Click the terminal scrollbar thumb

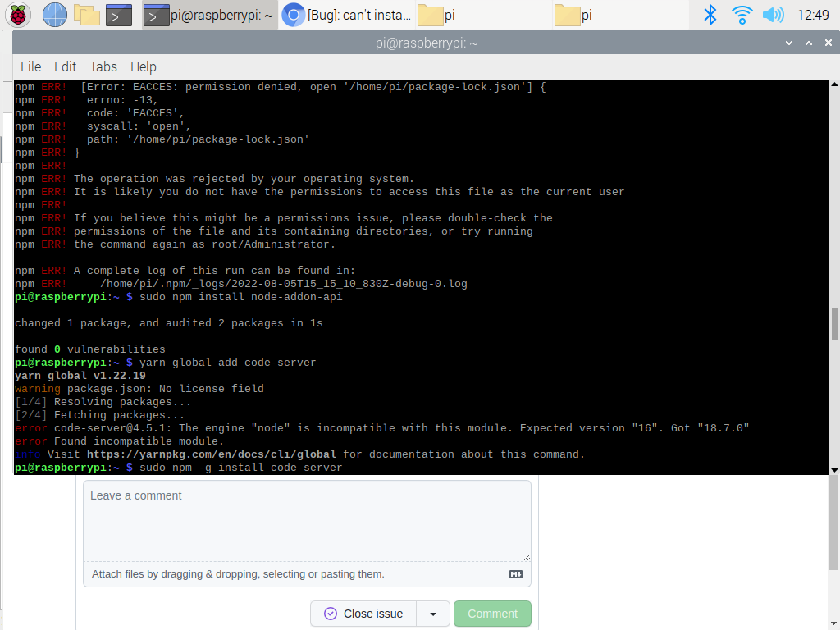(x=834, y=324)
